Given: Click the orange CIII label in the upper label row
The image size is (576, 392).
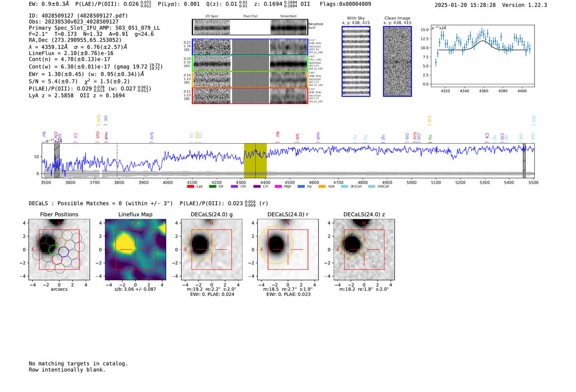Looking at the screenshot, I should click(x=429, y=120).
